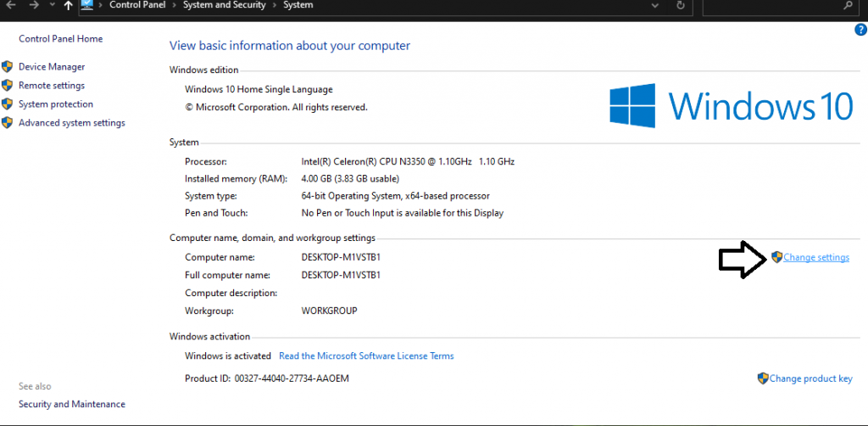Click the 4.00 GB installed memory value
This screenshot has width=868, height=426.
pos(350,179)
